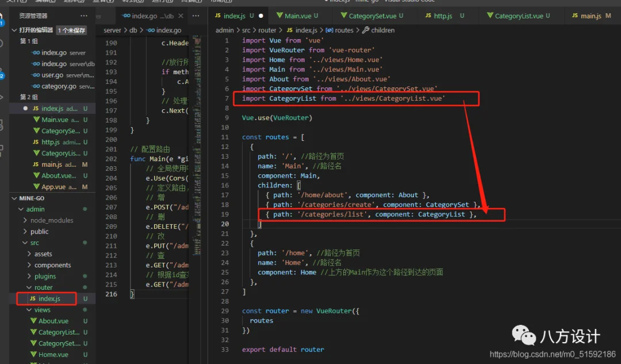Viewport: 621px width, 364px height.
Task: Click Vue icon on Main.vue tab
Action: click(279, 16)
